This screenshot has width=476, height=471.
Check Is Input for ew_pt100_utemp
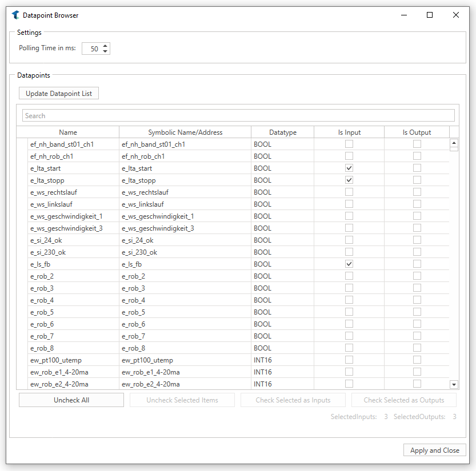pos(349,360)
